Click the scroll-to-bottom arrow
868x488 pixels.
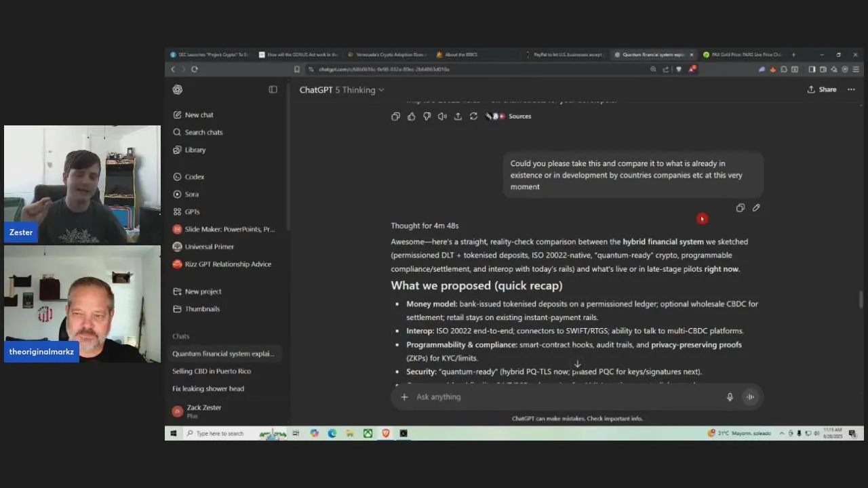[x=577, y=364]
